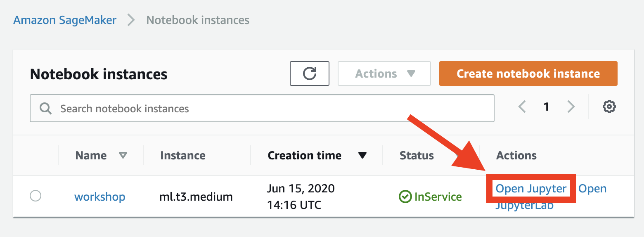Open Jupyter for workshop instance
644x237 pixels.
(x=531, y=189)
